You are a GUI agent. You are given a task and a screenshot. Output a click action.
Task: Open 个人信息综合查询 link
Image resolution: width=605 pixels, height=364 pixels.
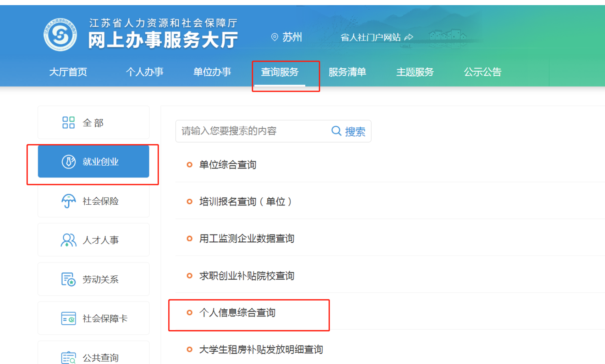(x=238, y=313)
